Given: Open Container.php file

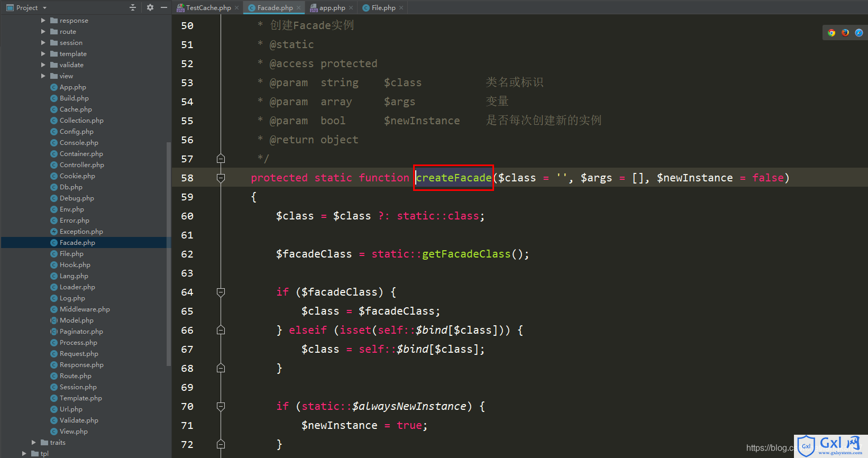Looking at the screenshot, I should pos(81,154).
